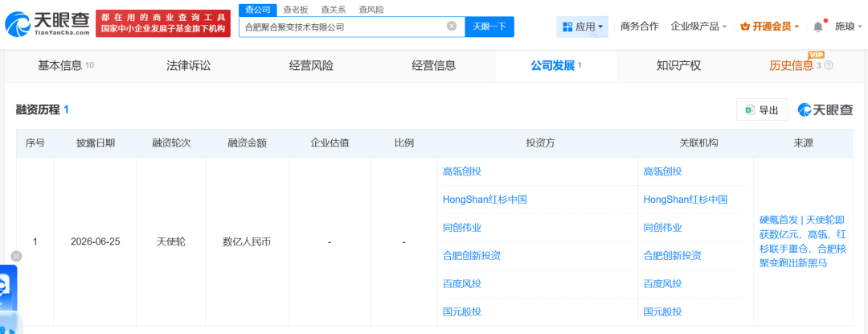Click the 企业估值 column header

330,143
